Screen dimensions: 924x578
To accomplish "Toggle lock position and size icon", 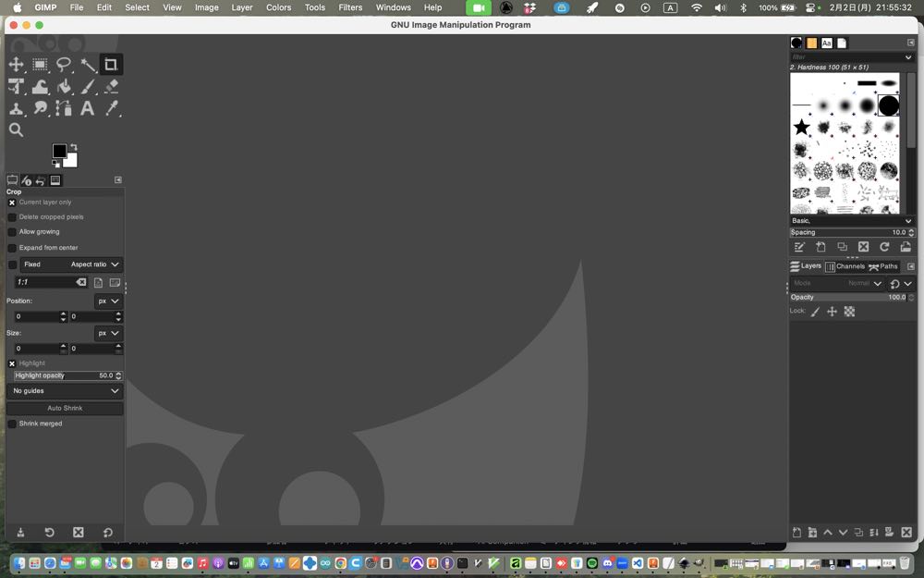I will (x=833, y=312).
